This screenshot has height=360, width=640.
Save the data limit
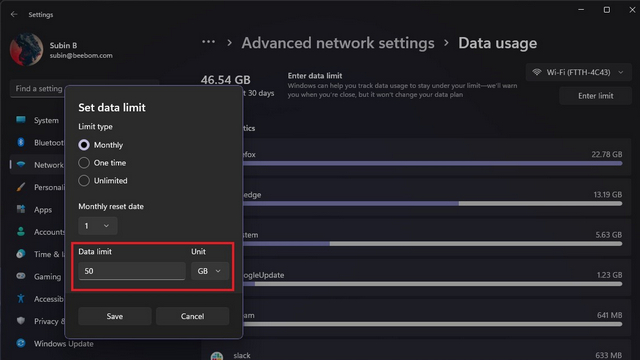pyautogui.click(x=115, y=316)
